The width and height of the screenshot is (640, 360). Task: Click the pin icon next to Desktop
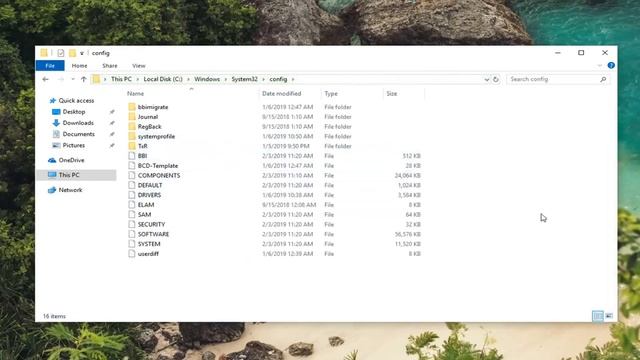click(112, 112)
